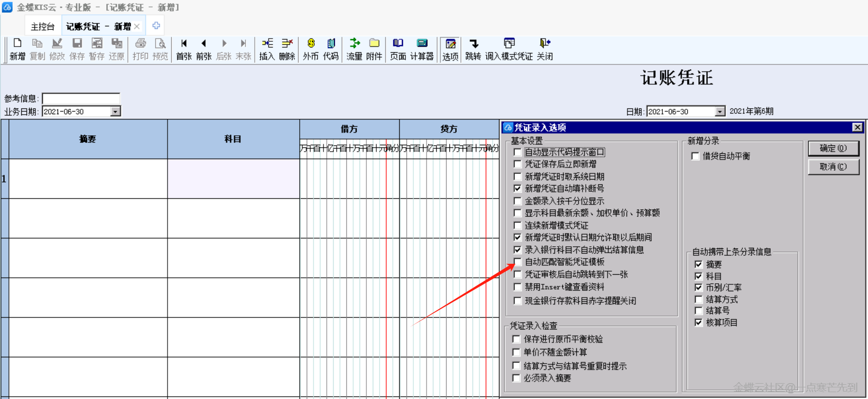This screenshot has width=868, height=399.
Task: Uncheck the 新增凭证自动填补断号 option
Action: (518, 189)
